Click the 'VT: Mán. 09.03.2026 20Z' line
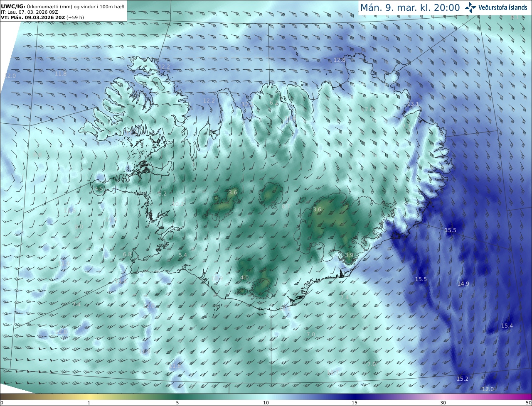This screenshot has width=532, height=406. (42, 17)
